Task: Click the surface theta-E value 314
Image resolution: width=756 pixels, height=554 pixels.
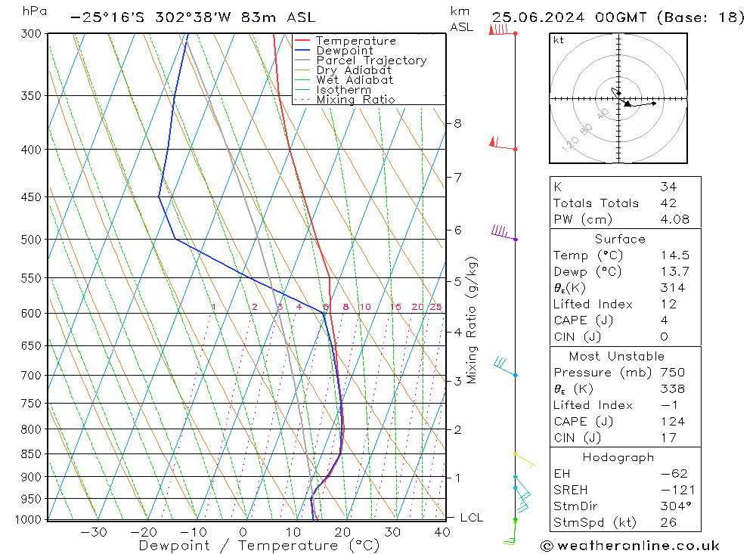Action: pyautogui.click(x=672, y=288)
